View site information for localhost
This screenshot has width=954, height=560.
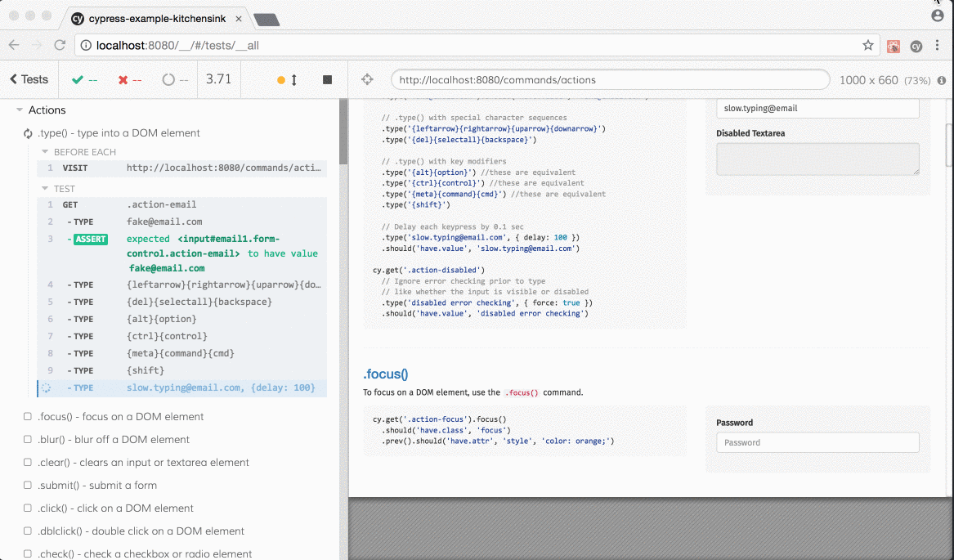click(86, 45)
